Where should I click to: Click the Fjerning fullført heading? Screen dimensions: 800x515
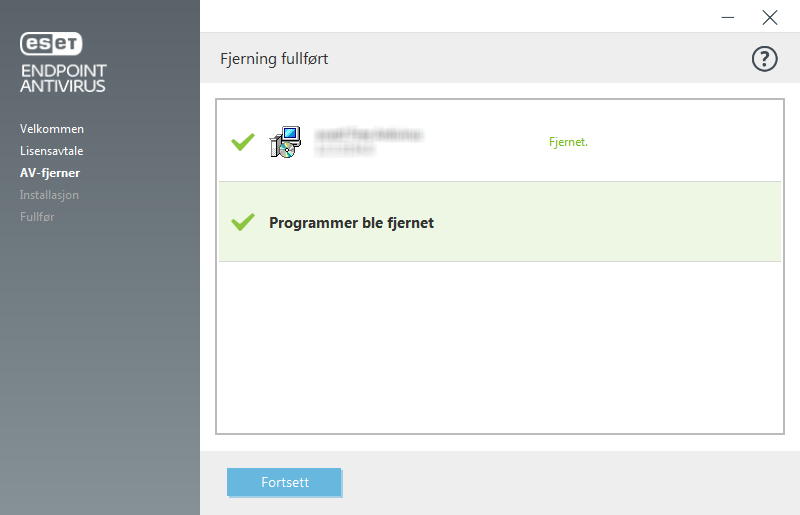pyautogui.click(x=274, y=59)
